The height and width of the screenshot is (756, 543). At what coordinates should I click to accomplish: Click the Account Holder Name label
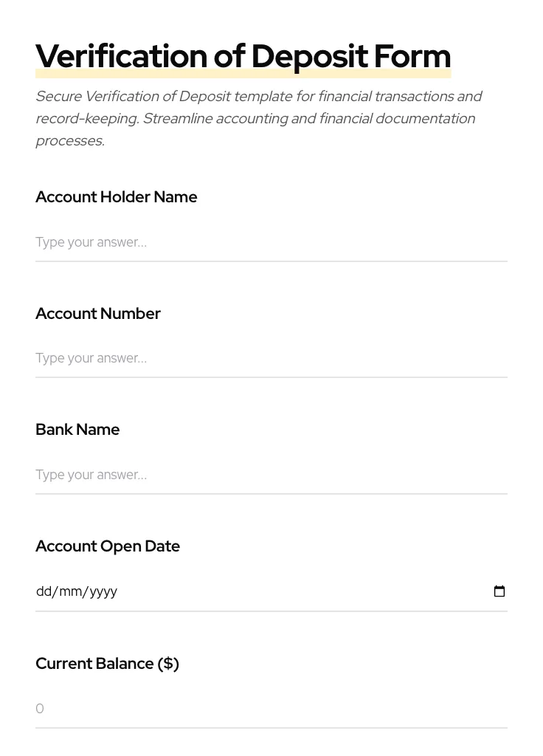117,196
